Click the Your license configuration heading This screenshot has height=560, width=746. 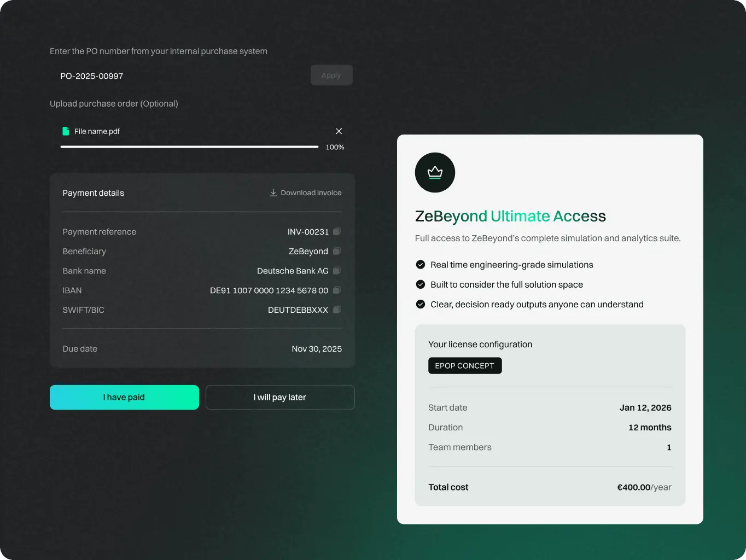pyautogui.click(x=480, y=345)
